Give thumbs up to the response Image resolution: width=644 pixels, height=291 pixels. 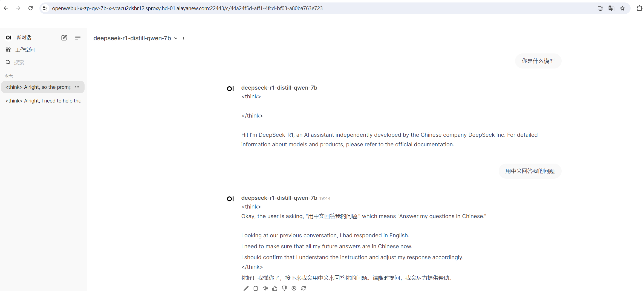point(275,288)
